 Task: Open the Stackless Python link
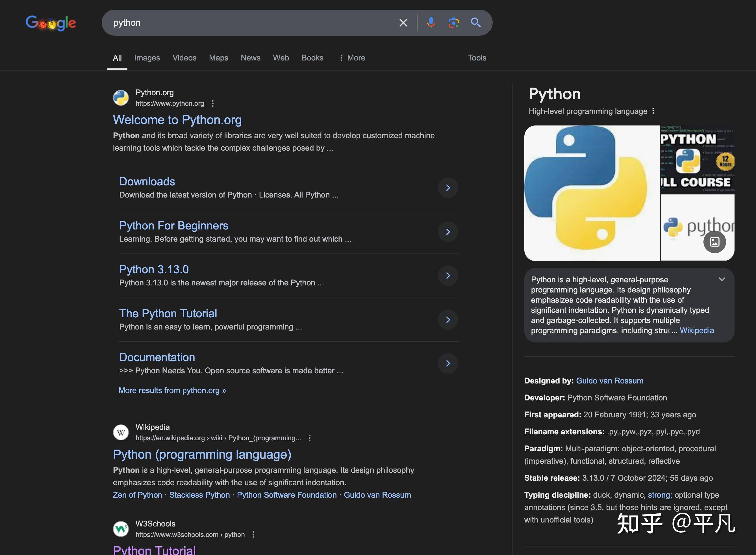[199, 495]
